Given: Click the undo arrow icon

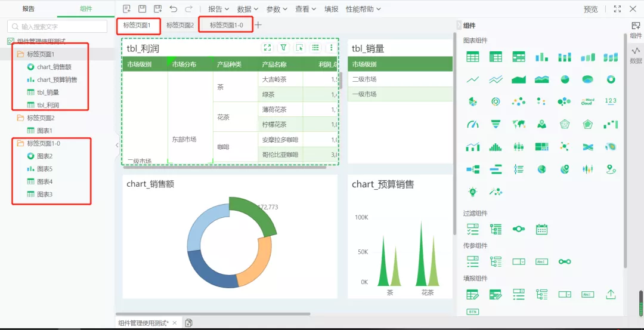Looking at the screenshot, I should tap(174, 8).
